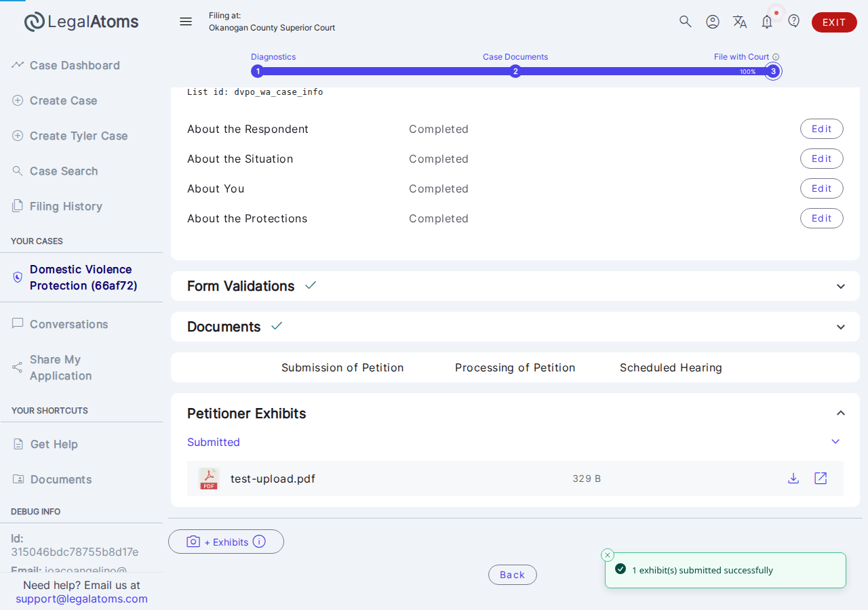Go to Diagnostics step 1 marker
The width and height of the screenshot is (868, 610).
click(x=258, y=71)
